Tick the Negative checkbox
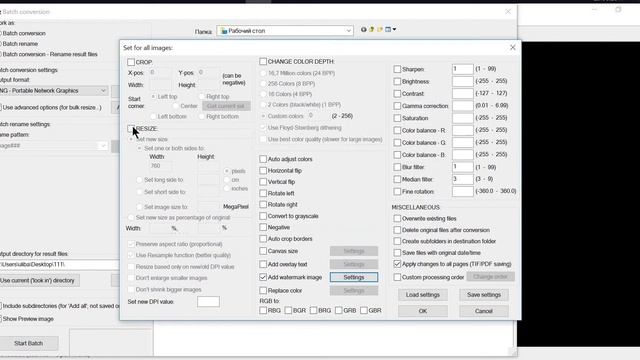 click(263, 227)
